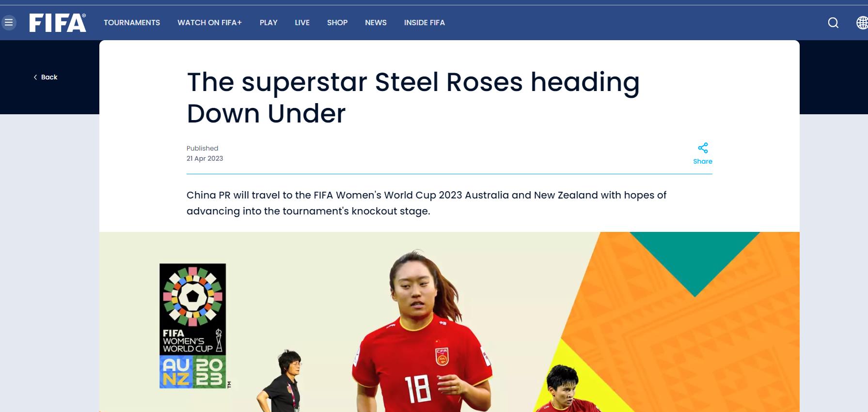
Task: Open the hamburger menu icon
Action: tap(9, 23)
